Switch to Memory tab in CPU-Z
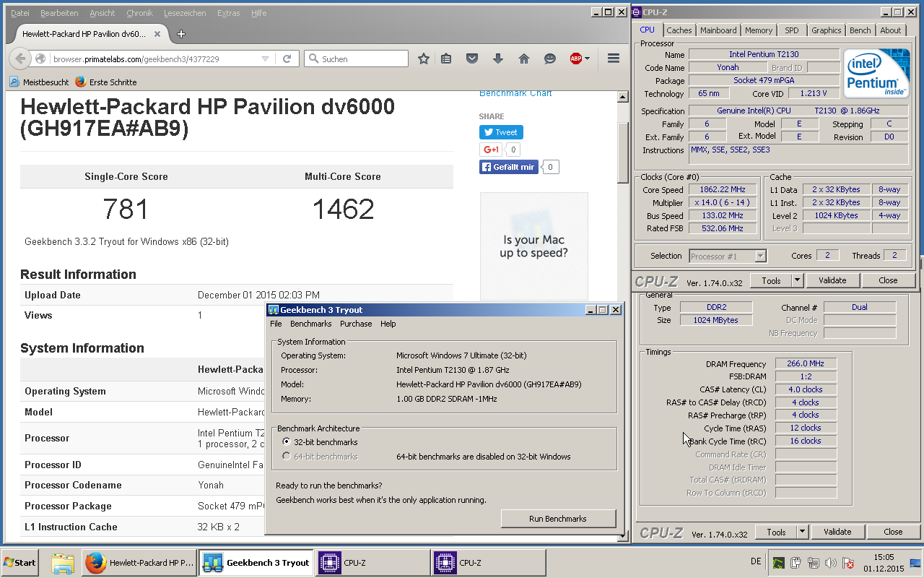924x578 pixels. tap(759, 30)
